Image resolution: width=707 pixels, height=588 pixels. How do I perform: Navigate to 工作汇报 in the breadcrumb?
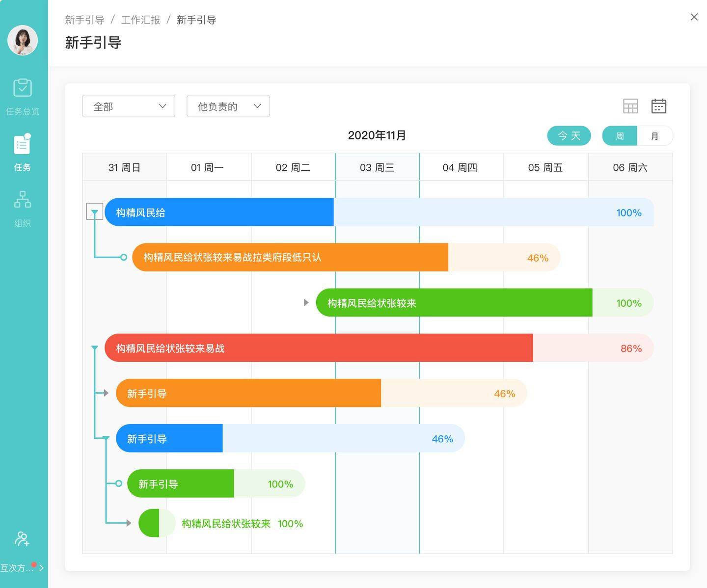point(141,20)
